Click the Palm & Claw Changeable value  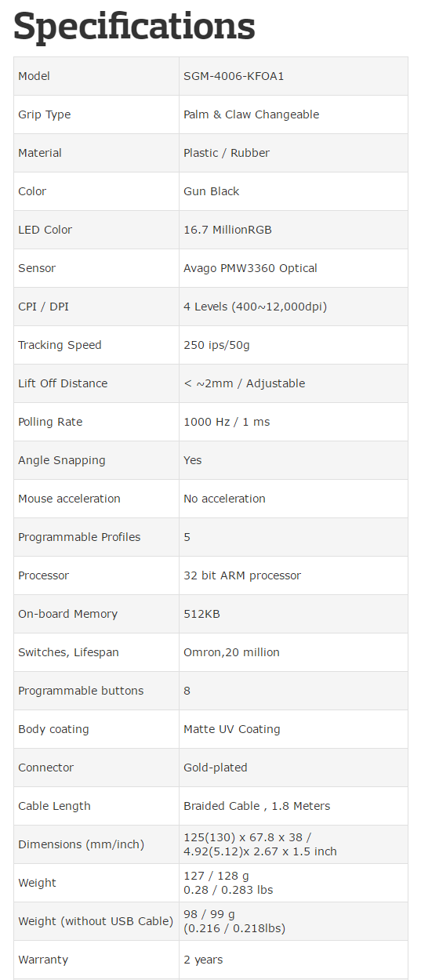(251, 114)
